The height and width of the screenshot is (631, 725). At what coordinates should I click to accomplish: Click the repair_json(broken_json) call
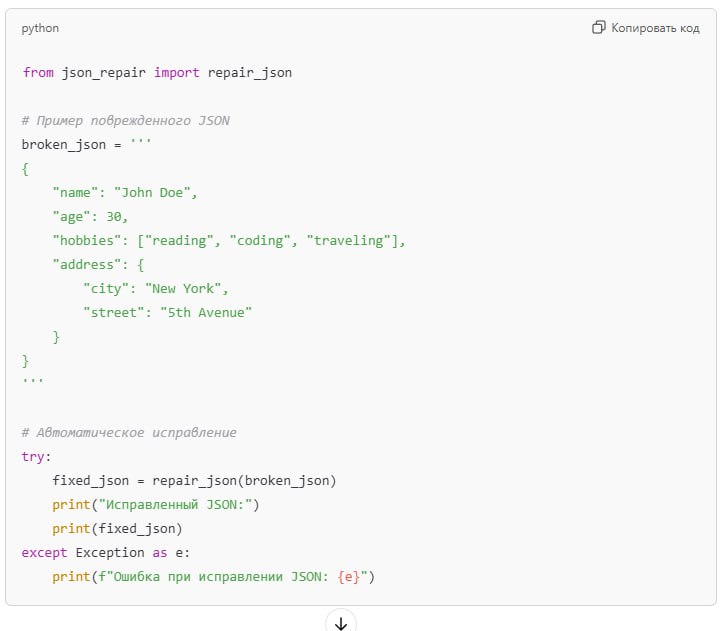pos(244,481)
